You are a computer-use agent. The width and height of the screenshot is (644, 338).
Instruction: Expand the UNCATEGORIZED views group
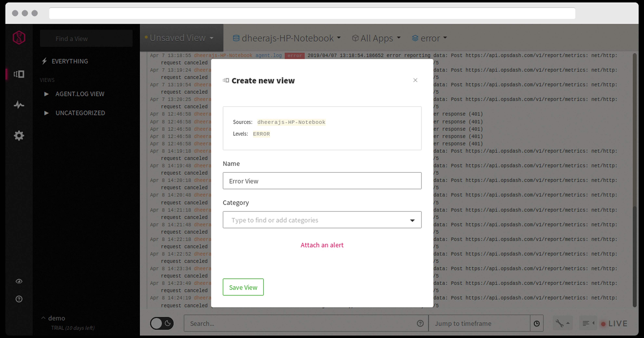point(46,113)
